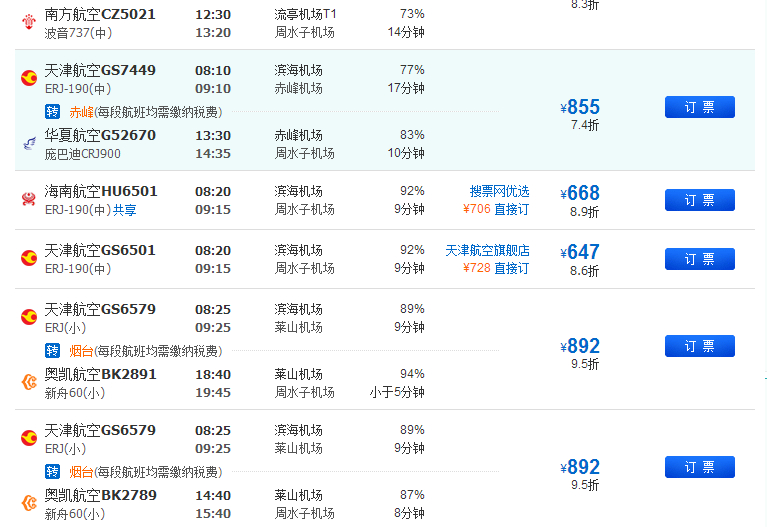Open 天津航空旗舰店 link

pos(487,251)
